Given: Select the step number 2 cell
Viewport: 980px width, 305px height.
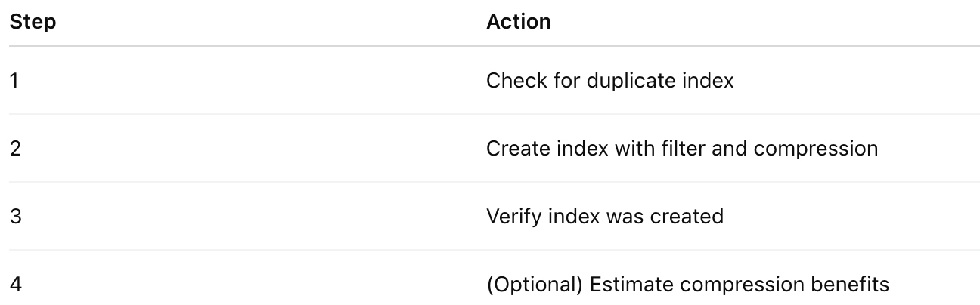Looking at the screenshot, I should 14,148.
